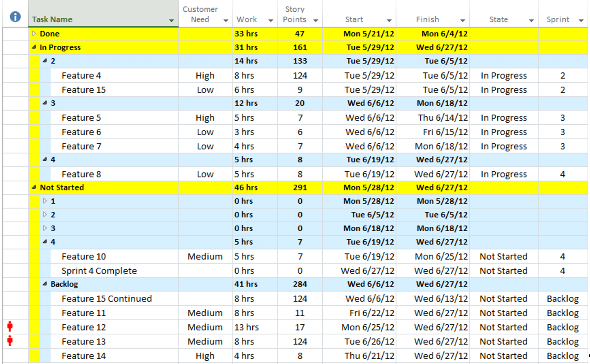Click overallocation icon beside Feature 13
The image size is (590, 364).
10,341
